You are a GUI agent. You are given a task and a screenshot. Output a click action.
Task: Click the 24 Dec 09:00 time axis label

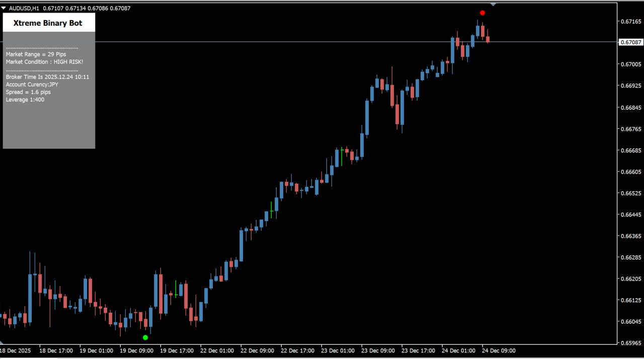499,350
